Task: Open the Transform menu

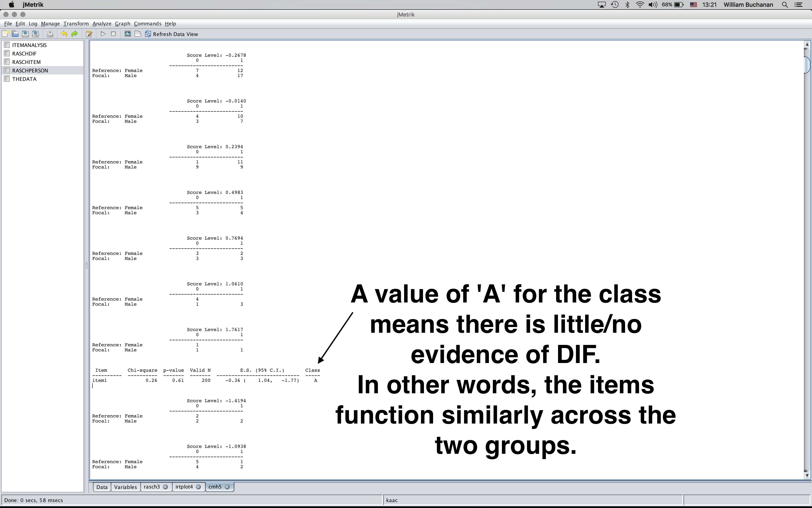Action: pyautogui.click(x=76, y=23)
